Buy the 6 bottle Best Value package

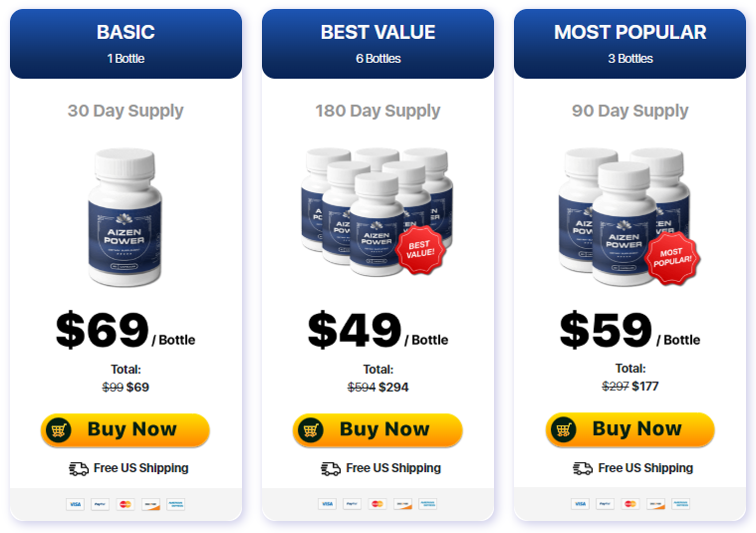pyautogui.click(x=378, y=429)
